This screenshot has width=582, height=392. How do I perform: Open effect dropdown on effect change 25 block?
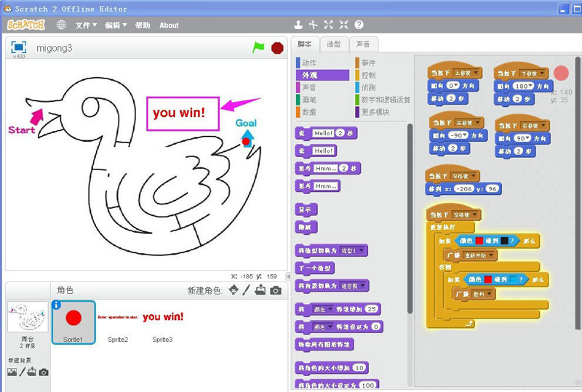click(322, 309)
